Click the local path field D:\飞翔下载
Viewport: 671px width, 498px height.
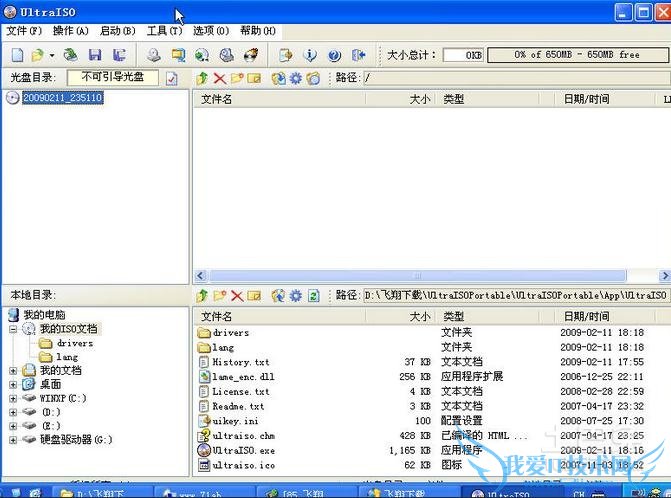coord(517,295)
